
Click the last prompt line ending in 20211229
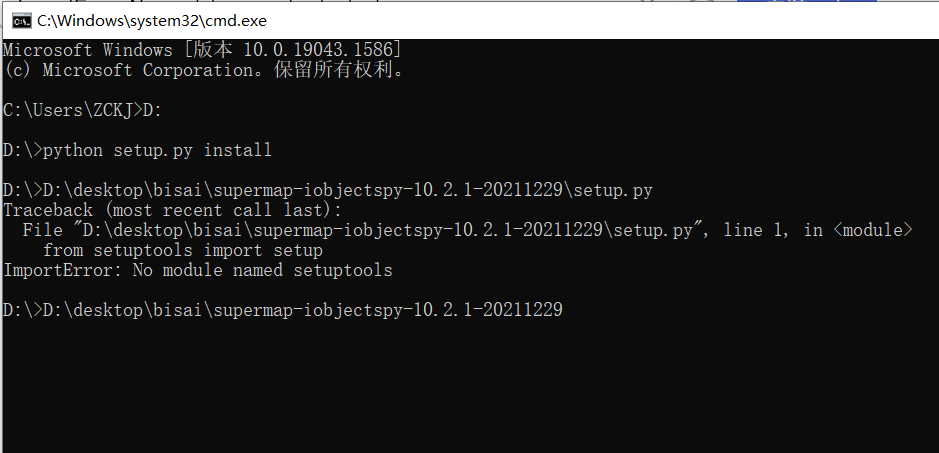pos(283,310)
